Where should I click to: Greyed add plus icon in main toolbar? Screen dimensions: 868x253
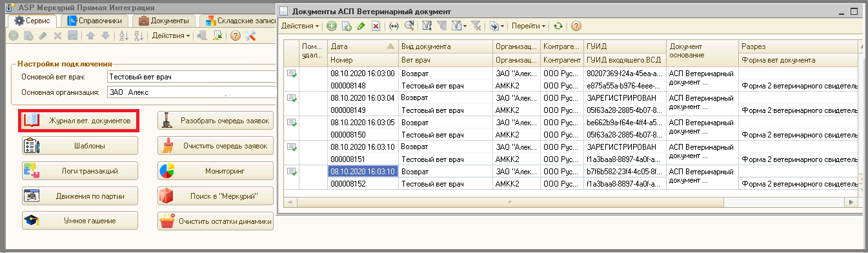[13, 35]
